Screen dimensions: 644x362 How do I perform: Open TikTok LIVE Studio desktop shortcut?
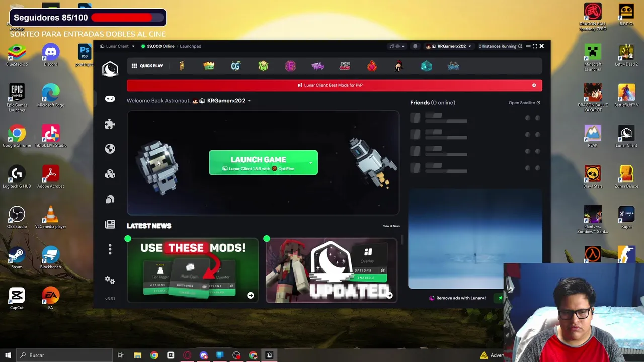point(50,136)
